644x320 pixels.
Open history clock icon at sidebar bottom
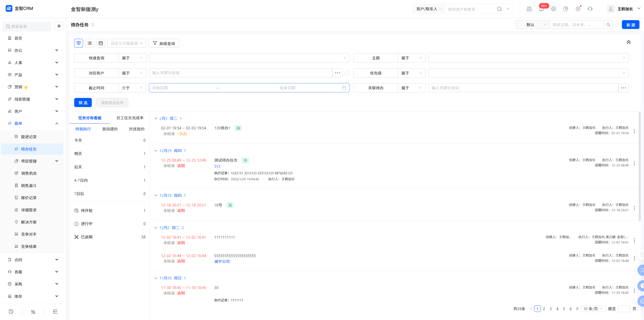point(11,312)
